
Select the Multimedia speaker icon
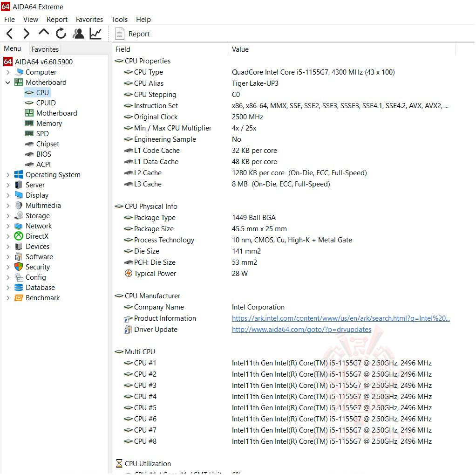(x=19, y=206)
